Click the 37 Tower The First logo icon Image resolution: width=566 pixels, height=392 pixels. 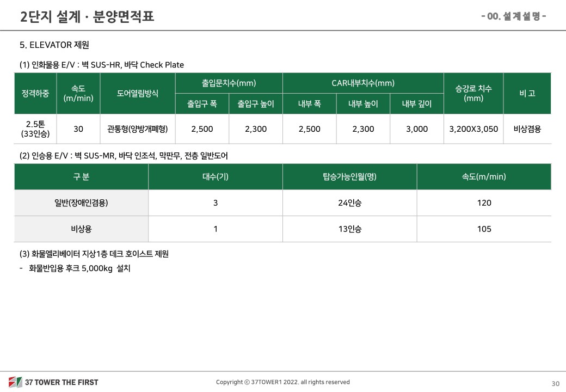(15, 382)
